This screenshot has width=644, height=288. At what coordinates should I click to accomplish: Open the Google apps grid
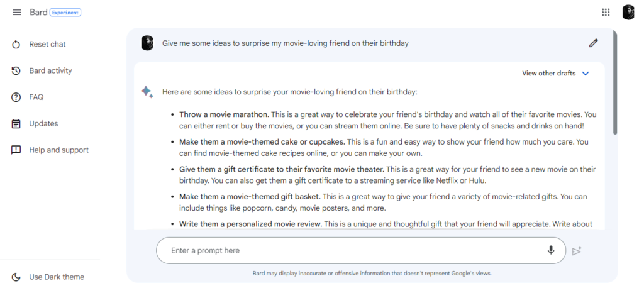pyautogui.click(x=606, y=13)
